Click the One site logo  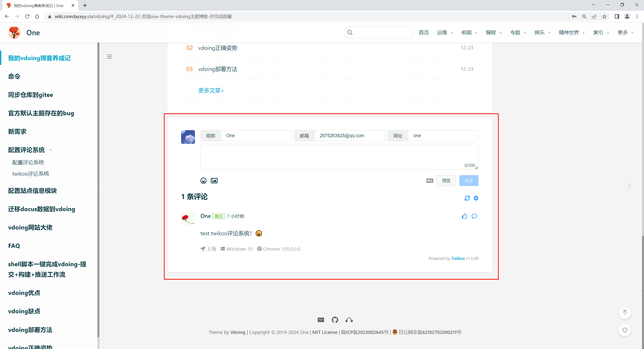pos(14,32)
